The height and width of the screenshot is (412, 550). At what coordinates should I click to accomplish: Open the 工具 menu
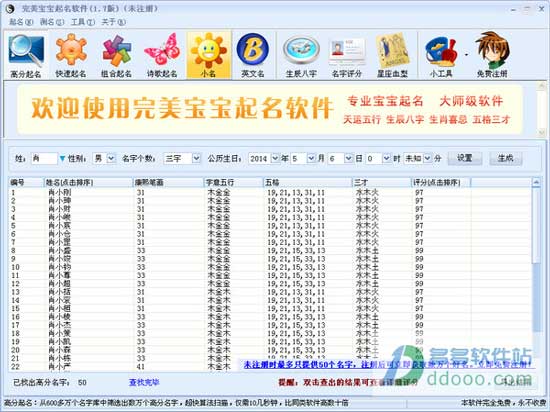(82, 22)
